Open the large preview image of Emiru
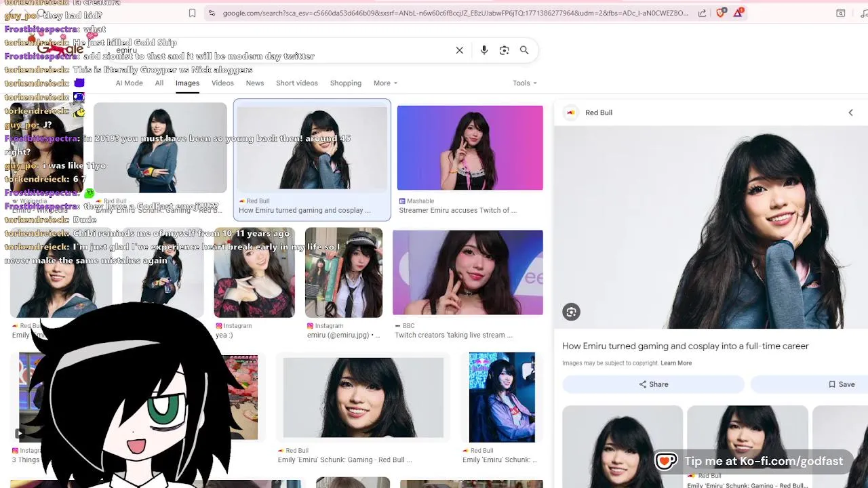Viewport: 868px width, 488px height. coord(711,227)
